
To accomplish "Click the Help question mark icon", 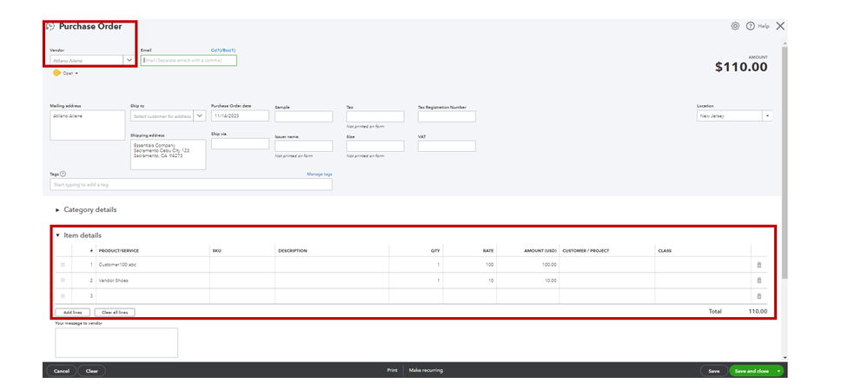I will [x=751, y=26].
